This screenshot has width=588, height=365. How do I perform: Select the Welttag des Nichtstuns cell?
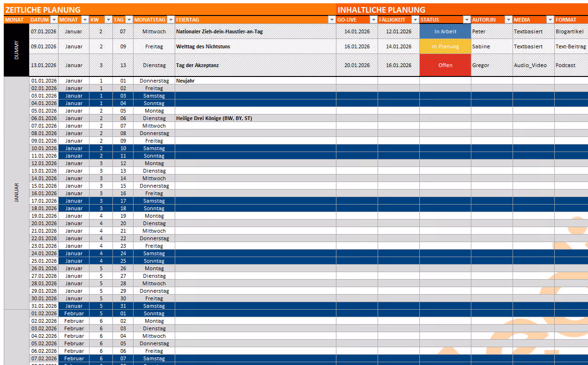[255, 46]
